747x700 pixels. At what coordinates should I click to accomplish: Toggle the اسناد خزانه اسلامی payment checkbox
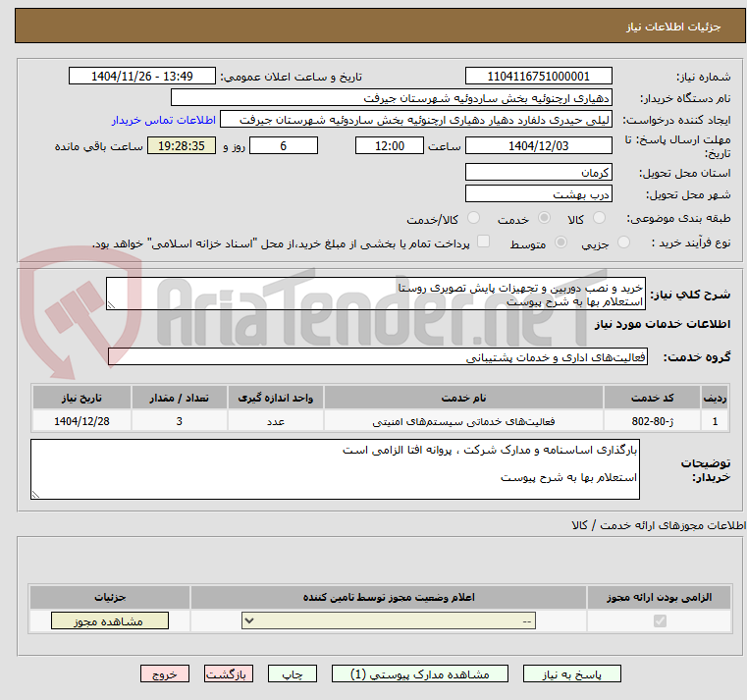coord(483,242)
